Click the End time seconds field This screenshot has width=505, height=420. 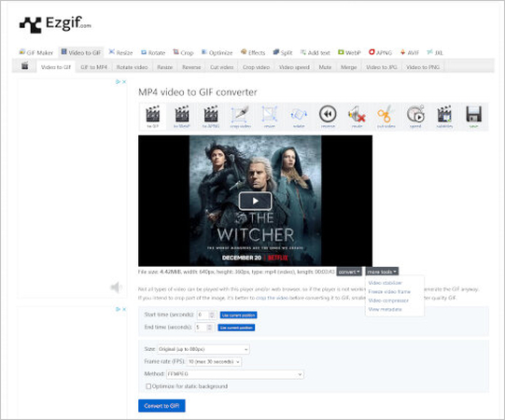(204, 328)
